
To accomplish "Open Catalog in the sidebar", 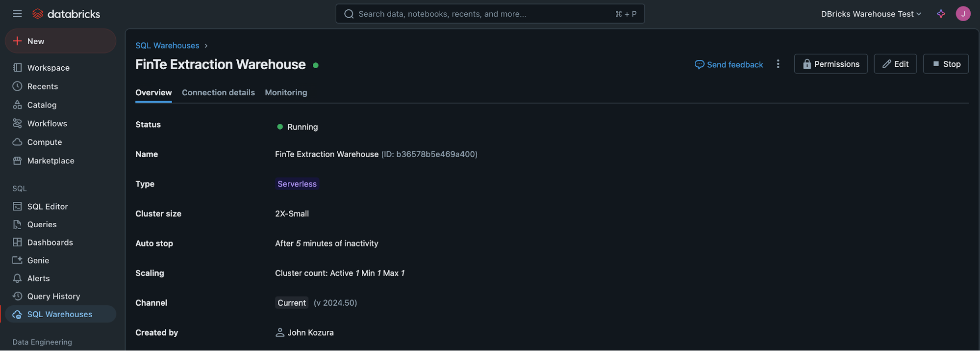I will click(42, 105).
